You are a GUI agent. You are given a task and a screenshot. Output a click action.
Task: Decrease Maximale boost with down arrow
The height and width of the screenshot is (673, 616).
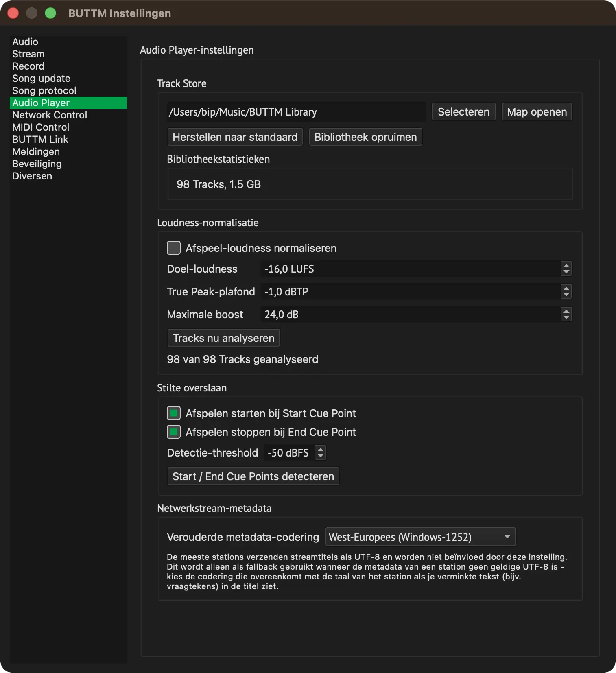[566, 318]
